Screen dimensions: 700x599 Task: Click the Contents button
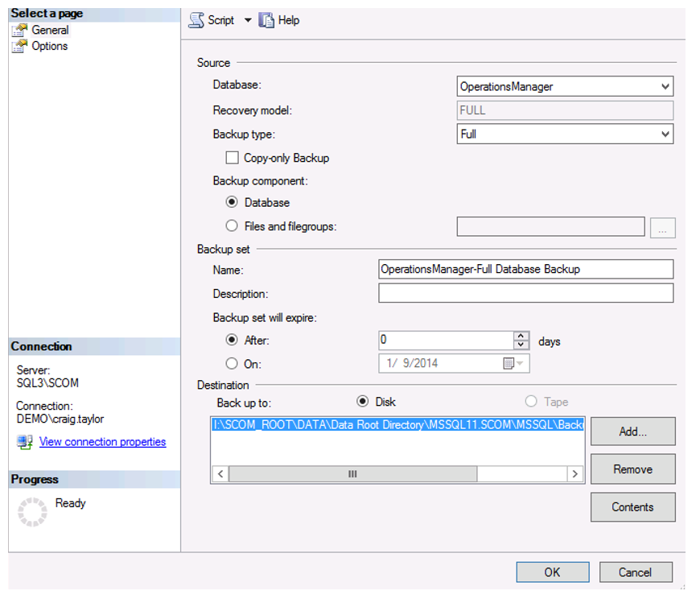(x=633, y=507)
